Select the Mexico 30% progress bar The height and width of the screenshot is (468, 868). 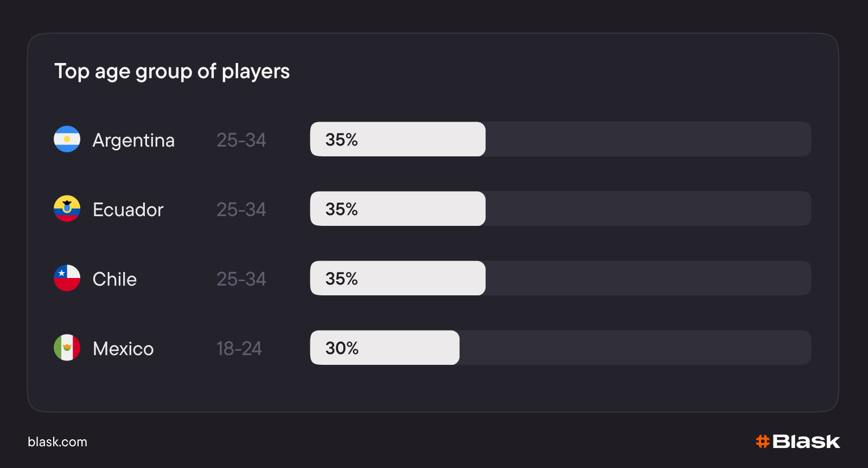coord(560,347)
